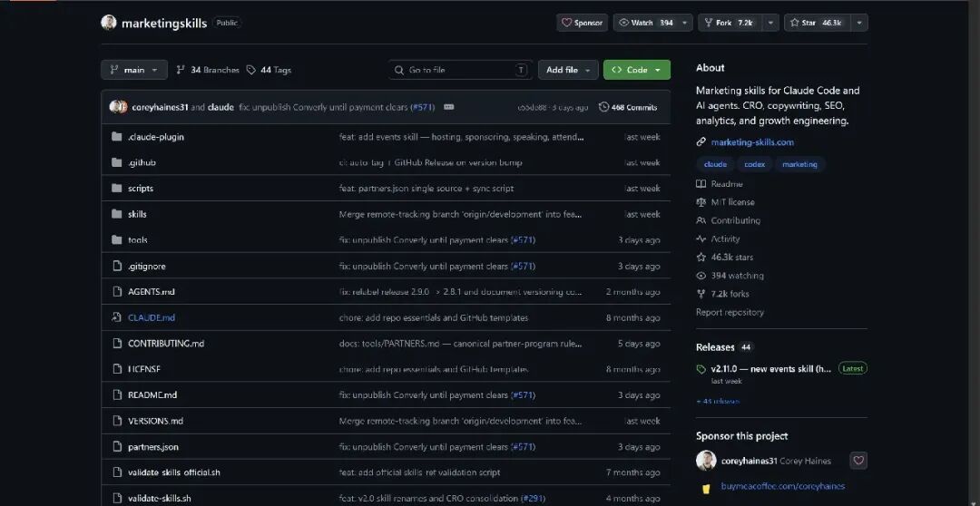Open the green Code dropdown button

637,70
